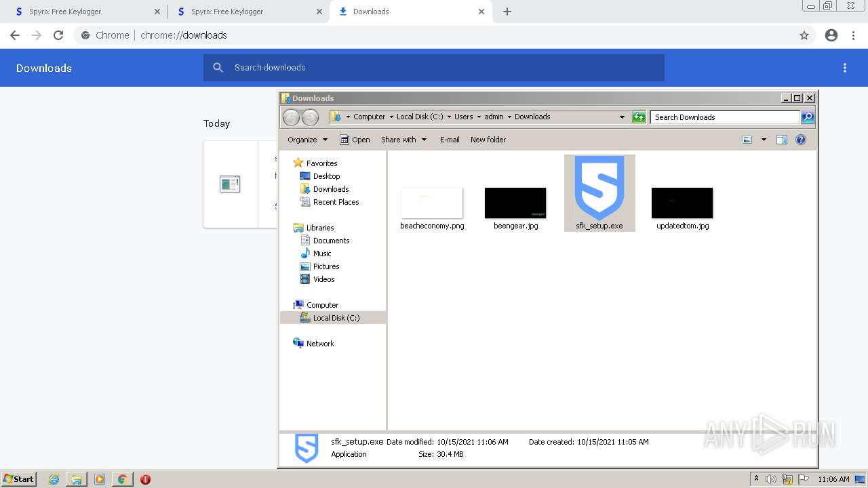Click the taskbar clock 11:06 AM

(833, 479)
